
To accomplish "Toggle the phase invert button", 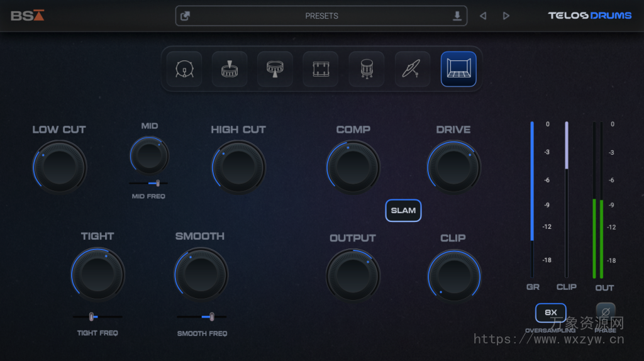I will click(606, 312).
